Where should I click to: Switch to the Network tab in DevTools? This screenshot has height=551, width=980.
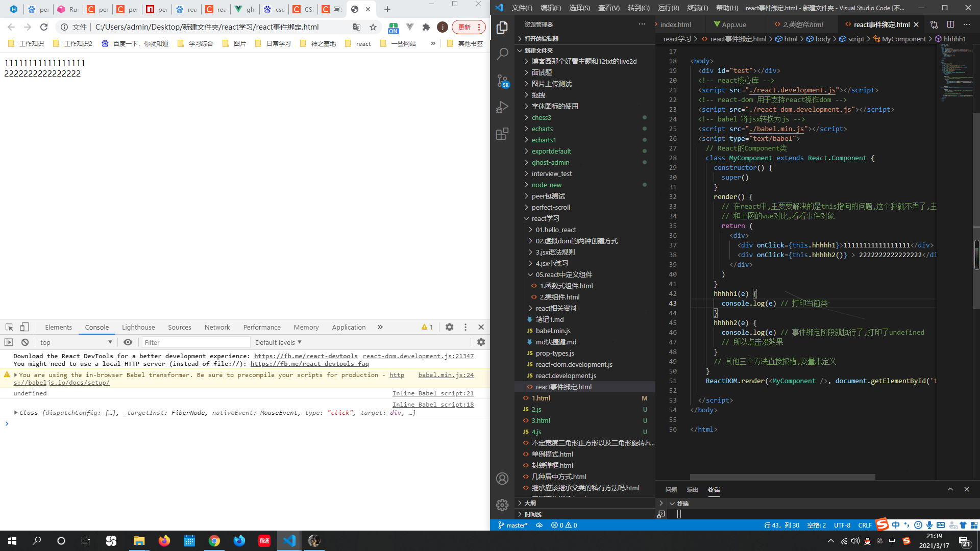tap(217, 327)
